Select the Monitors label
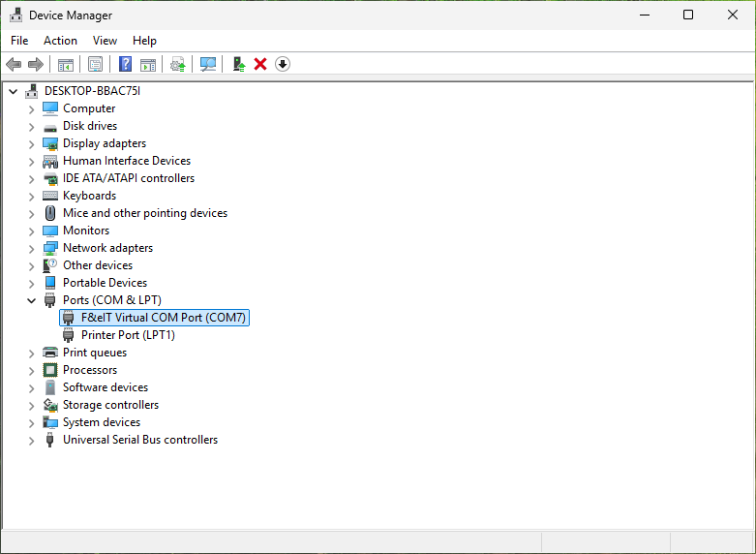Viewport: 756px width, 554px height. (86, 231)
